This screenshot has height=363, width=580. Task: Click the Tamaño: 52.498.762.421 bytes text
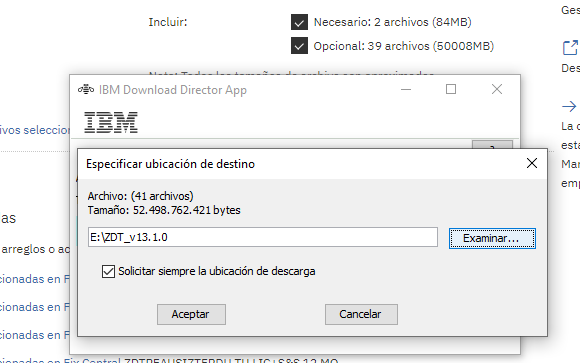tap(164, 210)
